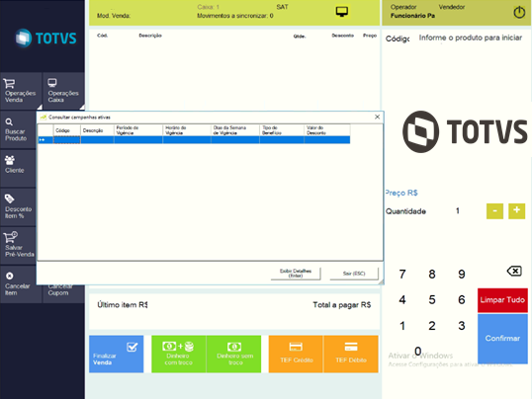Screen dimensions: 532x399
Task: Open Operações Venda menu in sidebar
Action: point(21,91)
